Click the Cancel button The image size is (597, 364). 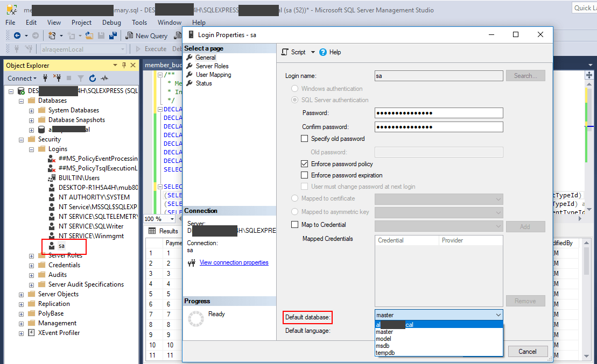(528, 352)
